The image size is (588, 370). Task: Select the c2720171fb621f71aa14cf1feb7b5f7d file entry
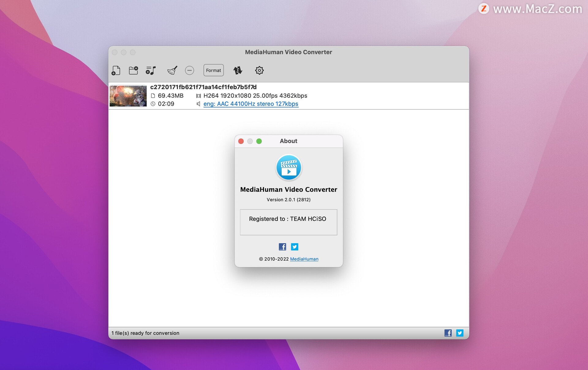[x=203, y=87]
